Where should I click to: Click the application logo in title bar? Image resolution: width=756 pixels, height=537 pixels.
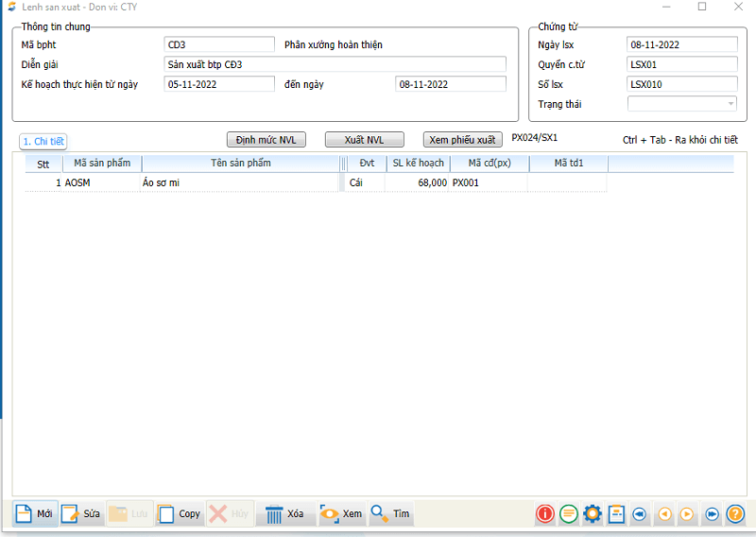tap(12, 7)
